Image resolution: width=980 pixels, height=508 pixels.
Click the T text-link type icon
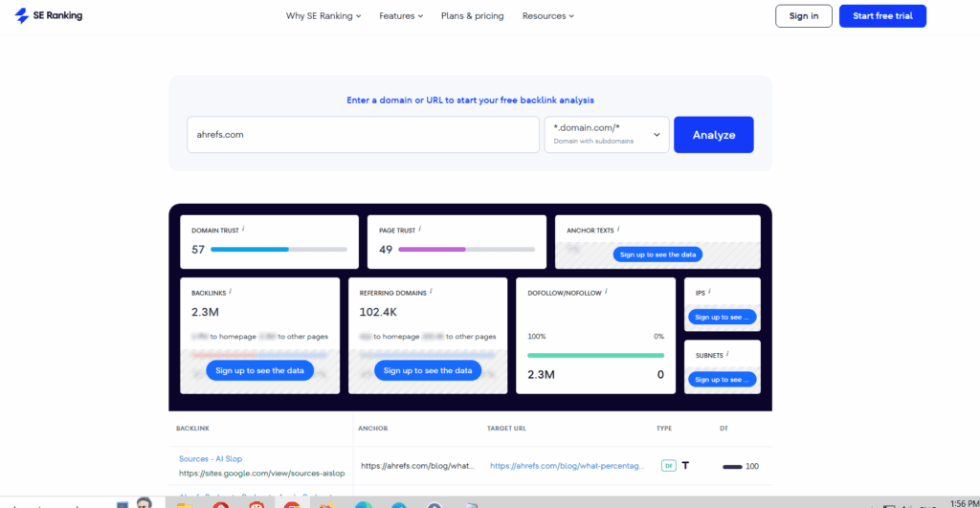tap(685, 466)
